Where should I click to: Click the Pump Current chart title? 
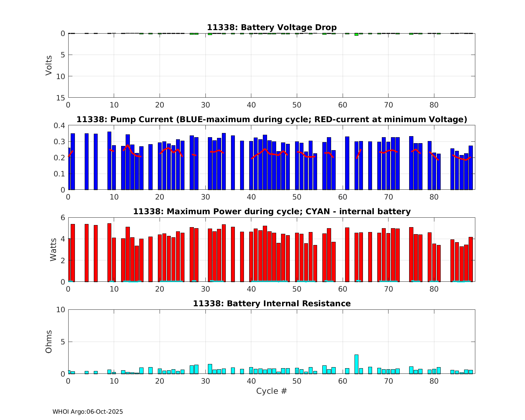[272, 119]
